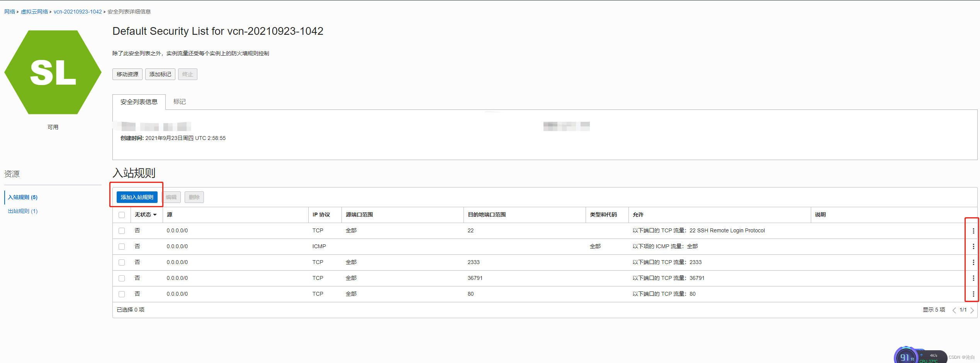The height and width of the screenshot is (363, 980).
Task: Click the 允许 column header
Action: (x=638, y=215)
